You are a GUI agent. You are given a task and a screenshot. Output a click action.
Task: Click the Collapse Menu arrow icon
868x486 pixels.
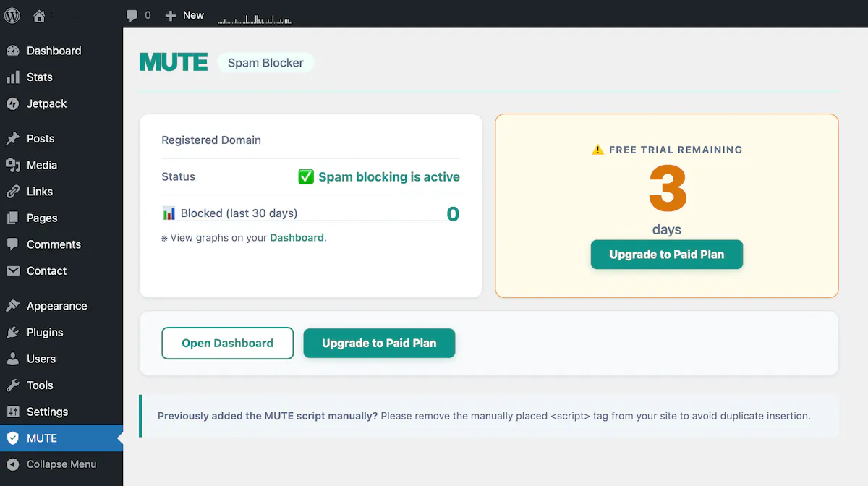[x=13, y=464]
